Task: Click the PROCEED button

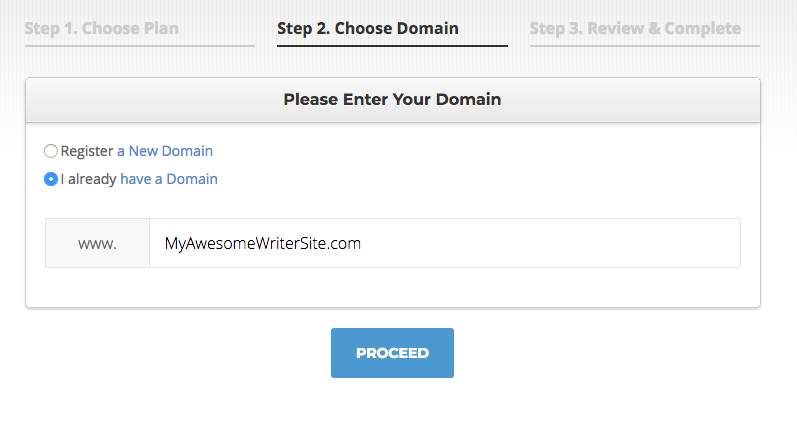Action: click(x=392, y=353)
